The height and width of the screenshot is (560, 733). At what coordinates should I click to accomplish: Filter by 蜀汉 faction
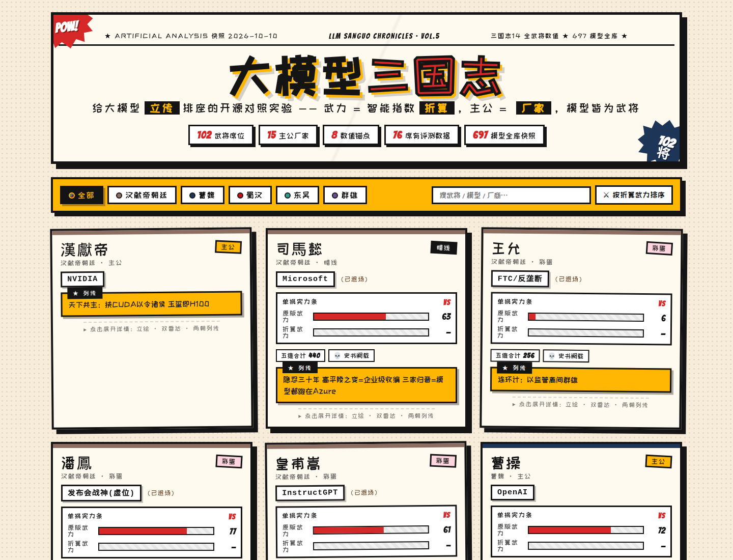(250, 195)
